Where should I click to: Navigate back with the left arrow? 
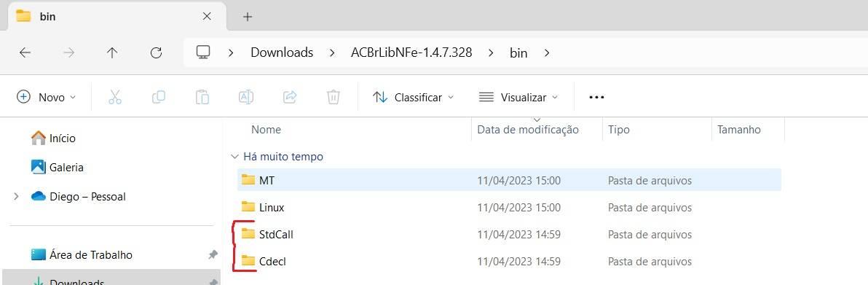tap(25, 52)
